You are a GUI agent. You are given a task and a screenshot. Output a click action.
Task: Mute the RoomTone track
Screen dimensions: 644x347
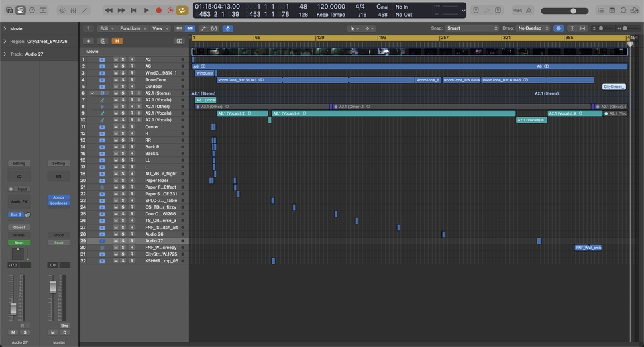pos(115,80)
